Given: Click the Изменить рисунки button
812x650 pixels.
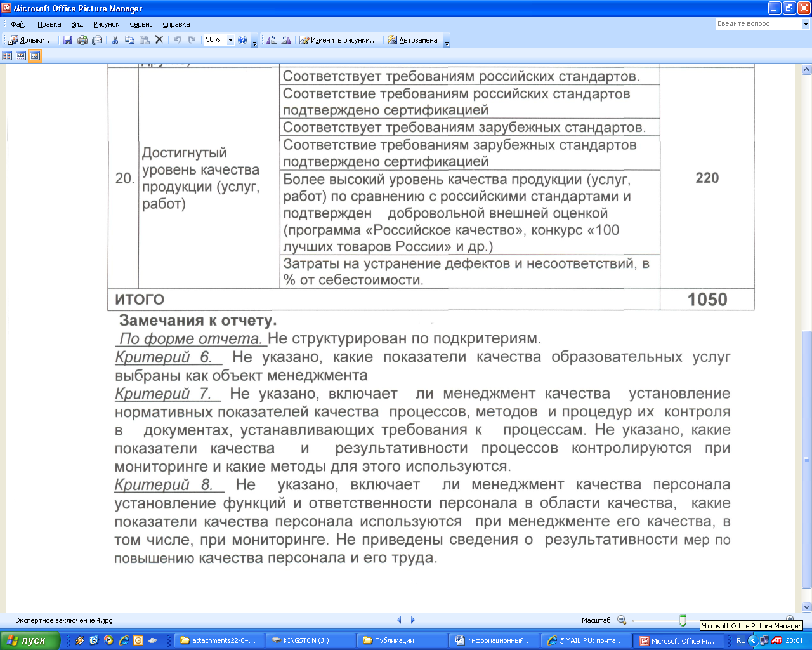Looking at the screenshot, I should [x=338, y=40].
